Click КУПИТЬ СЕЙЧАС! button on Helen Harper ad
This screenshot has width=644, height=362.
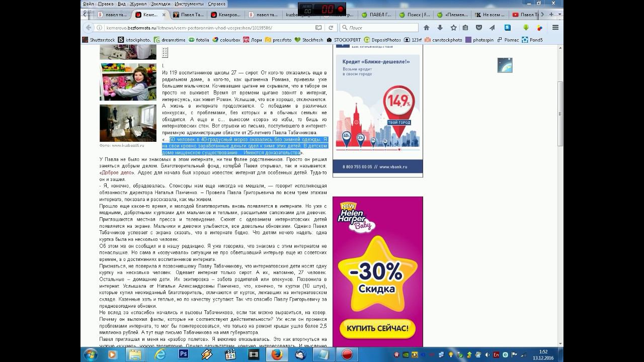[377, 329]
